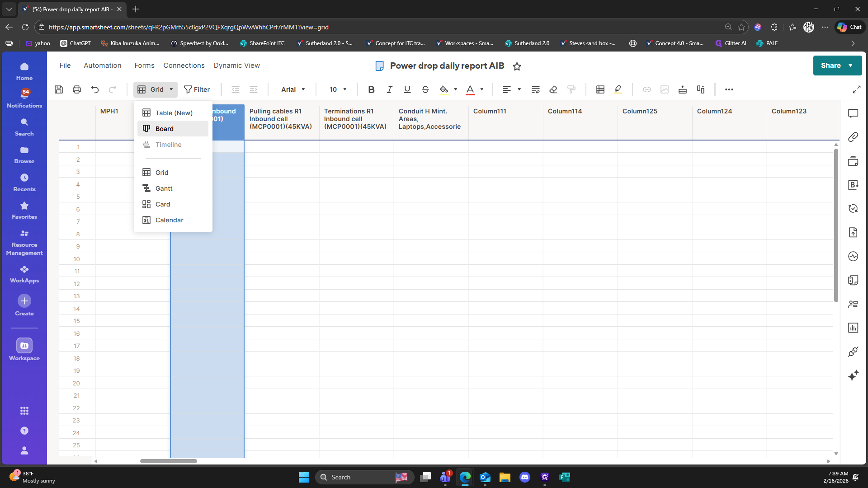Click the Save icon in toolbar
This screenshot has height=488, width=868.
point(59,89)
